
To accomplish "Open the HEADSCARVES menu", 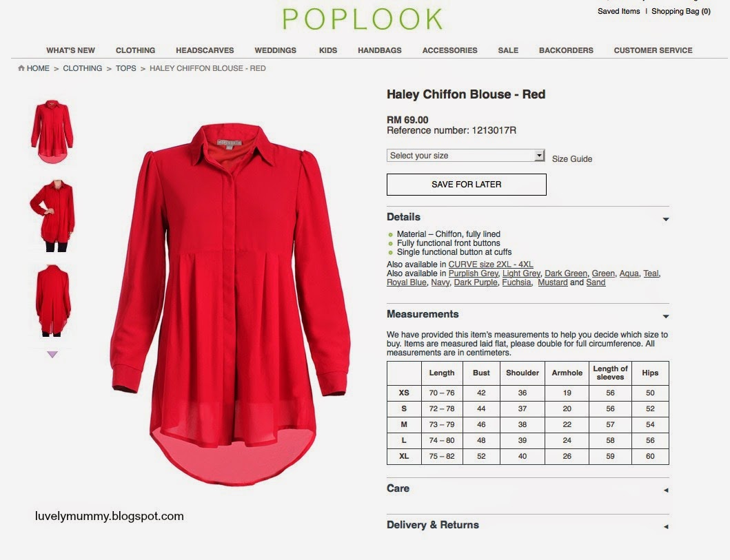I will pos(205,50).
